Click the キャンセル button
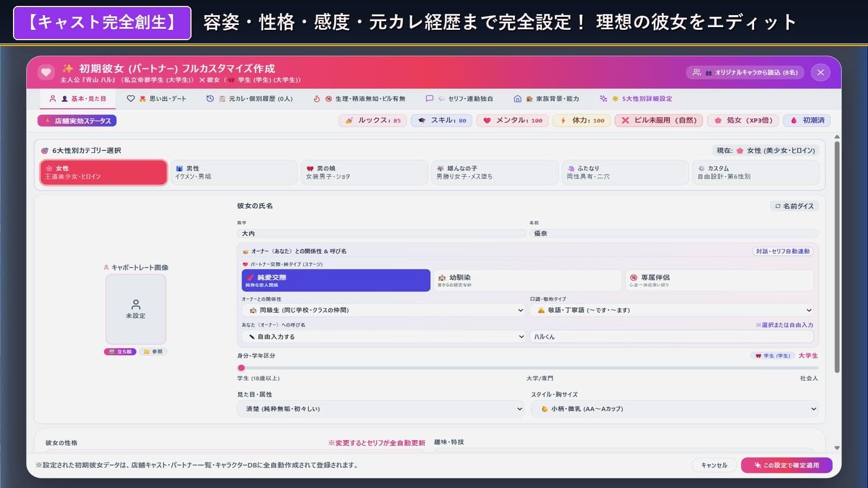Image resolution: width=868 pixels, height=488 pixels. (714, 465)
